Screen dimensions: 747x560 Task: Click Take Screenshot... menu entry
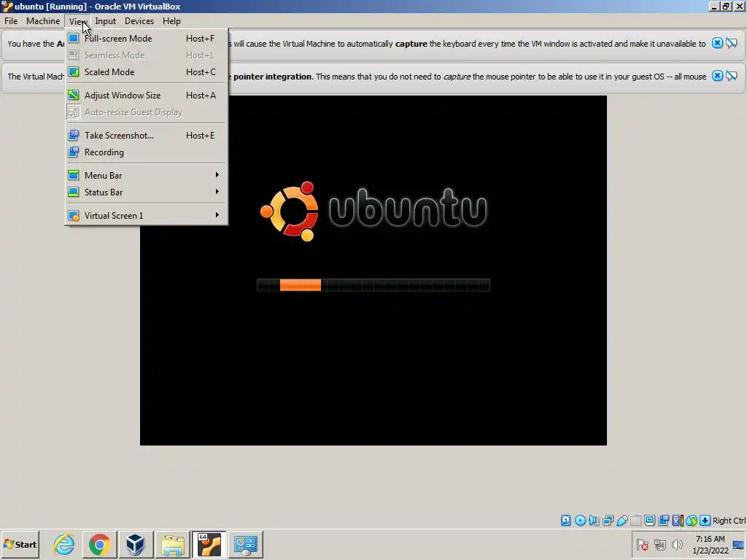(x=146, y=135)
